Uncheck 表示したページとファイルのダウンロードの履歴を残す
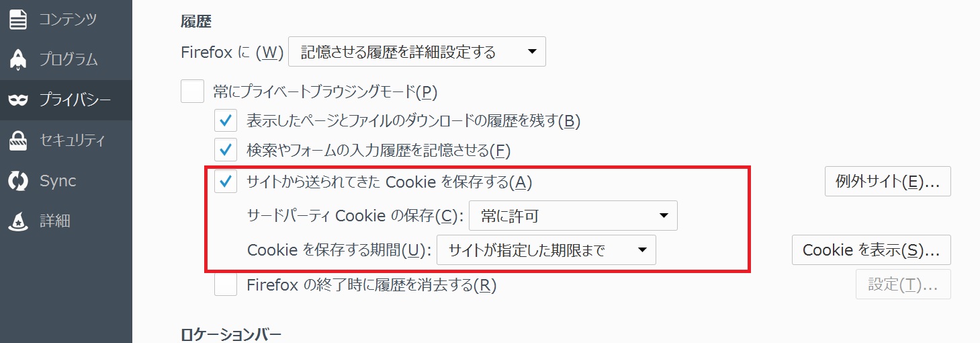This screenshot has width=980, height=343. click(x=226, y=121)
